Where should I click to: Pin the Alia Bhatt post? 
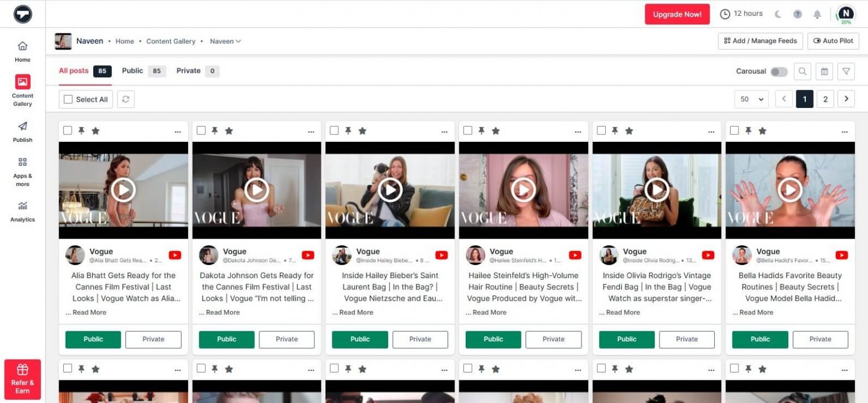(81, 130)
